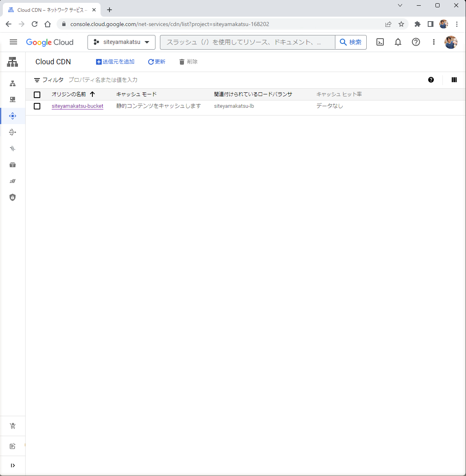Open the release notes icon in sidebar
466x476 pixels.
pyautogui.click(x=13, y=446)
